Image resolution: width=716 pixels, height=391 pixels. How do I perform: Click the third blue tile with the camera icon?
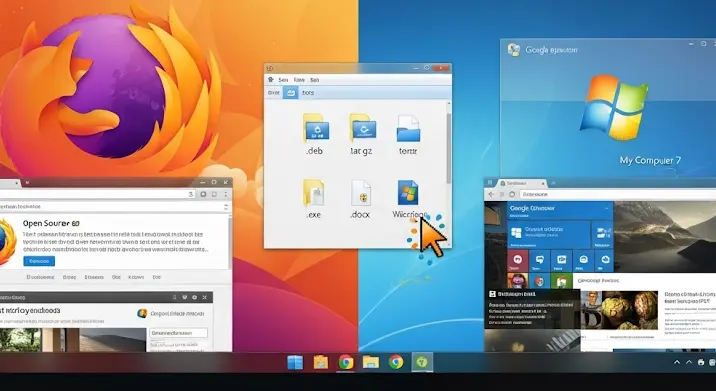click(x=561, y=261)
